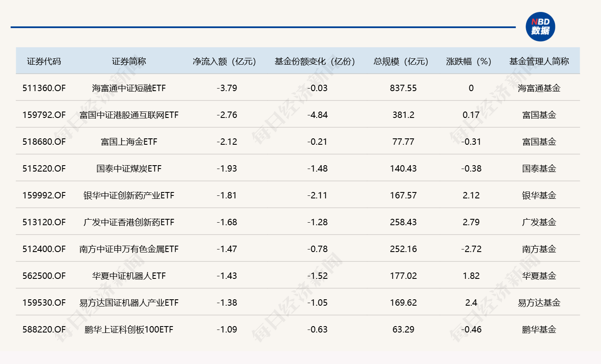Click fund manager 国泰基金

[x=539, y=169]
